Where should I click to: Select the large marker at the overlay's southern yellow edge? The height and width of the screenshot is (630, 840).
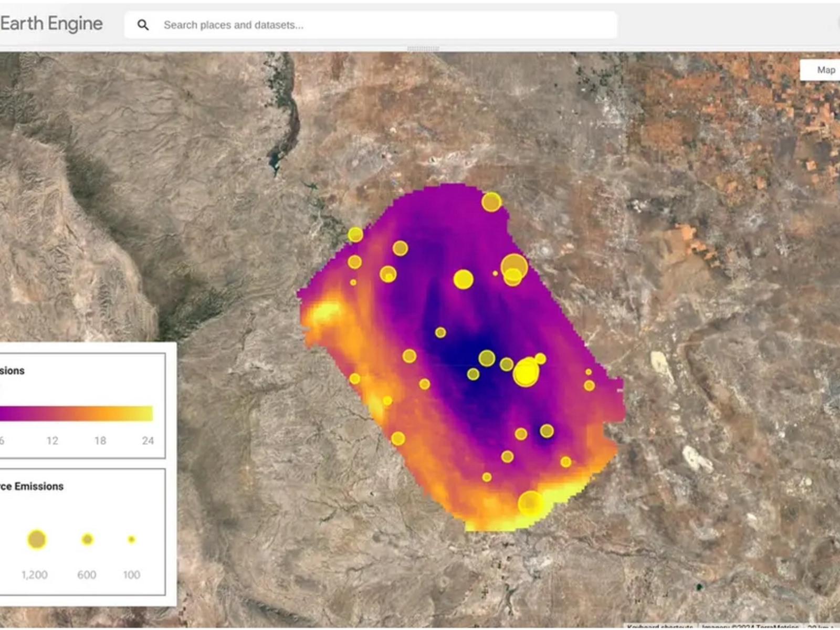pyautogui.click(x=530, y=503)
